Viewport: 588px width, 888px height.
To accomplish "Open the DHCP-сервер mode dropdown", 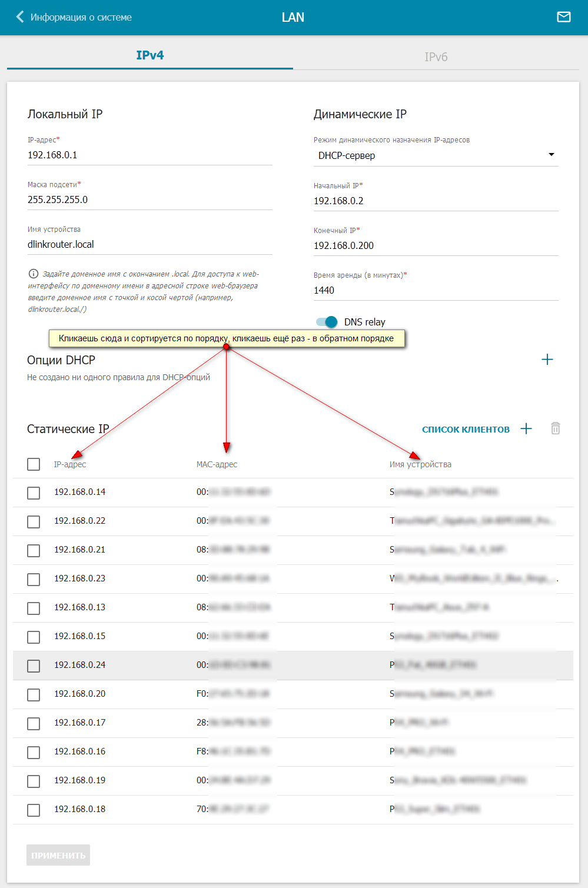I will tap(435, 155).
